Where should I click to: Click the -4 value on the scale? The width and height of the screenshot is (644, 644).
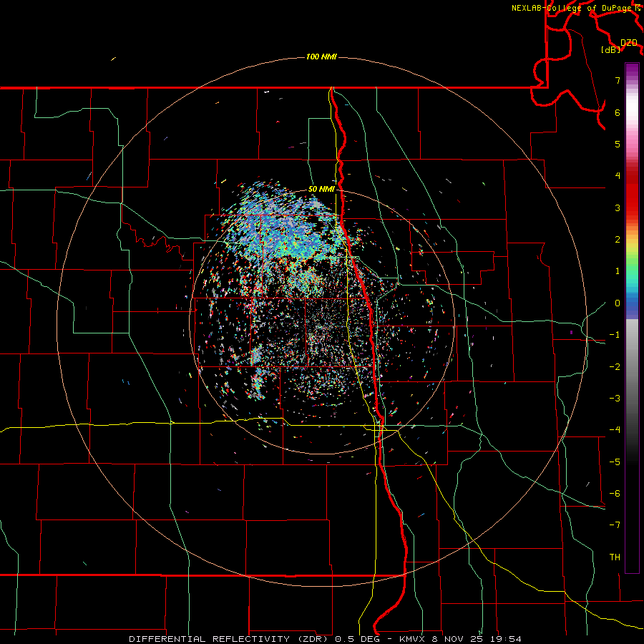coord(615,430)
